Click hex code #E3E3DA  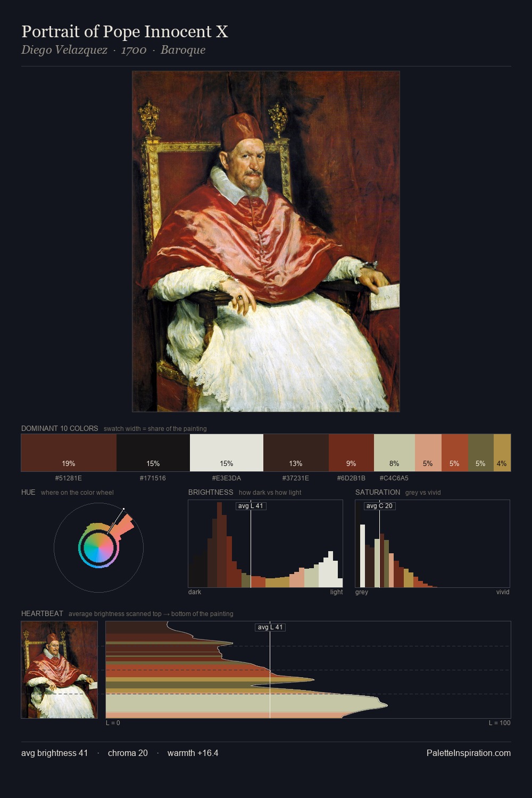[227, 478]
